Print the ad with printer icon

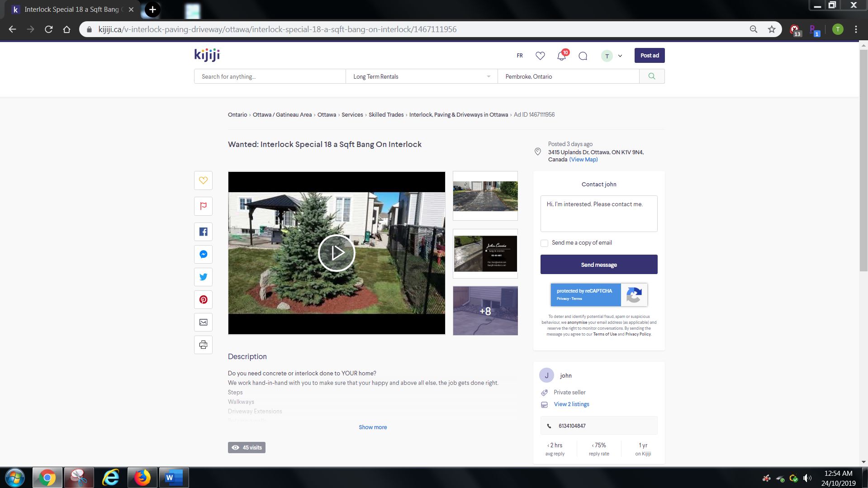(203, 345)
